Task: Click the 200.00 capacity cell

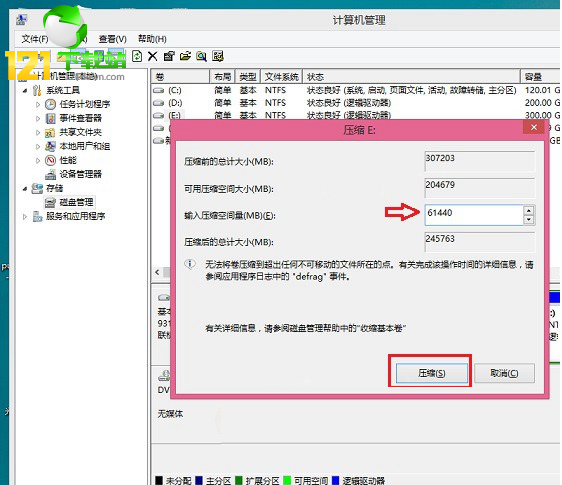Action: 542,103
